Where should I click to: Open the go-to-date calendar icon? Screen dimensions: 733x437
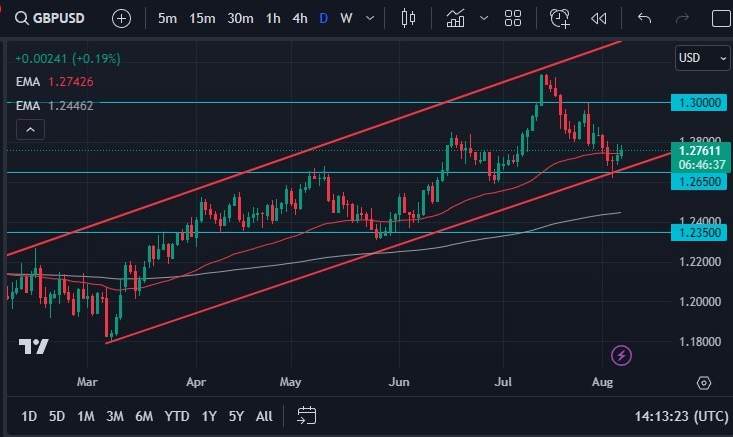(306, 415)
